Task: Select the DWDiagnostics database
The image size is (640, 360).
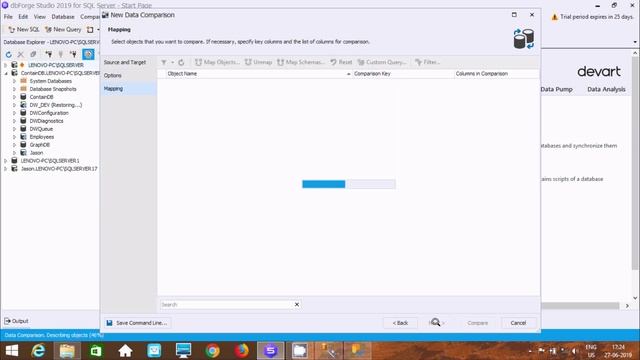Action: 46,121
